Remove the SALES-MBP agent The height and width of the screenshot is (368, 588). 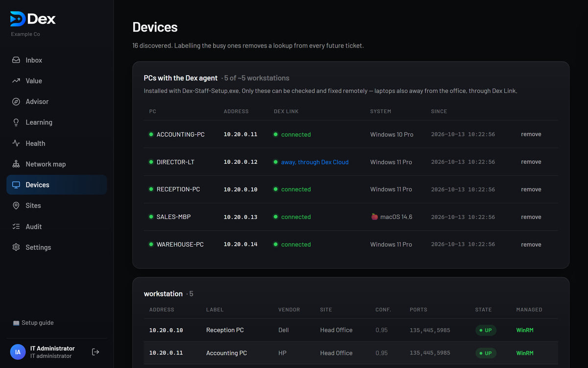531,217
